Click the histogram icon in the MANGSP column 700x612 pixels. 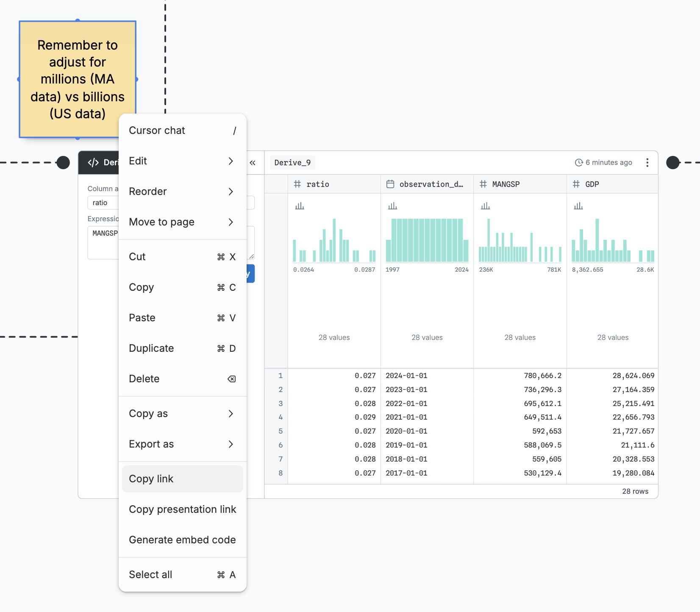[485, 206]
